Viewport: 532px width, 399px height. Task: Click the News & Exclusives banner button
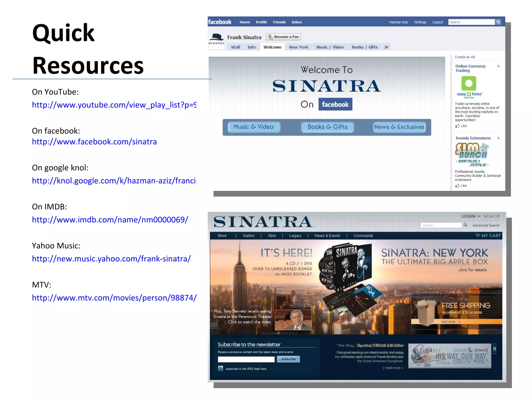point(399,127)
